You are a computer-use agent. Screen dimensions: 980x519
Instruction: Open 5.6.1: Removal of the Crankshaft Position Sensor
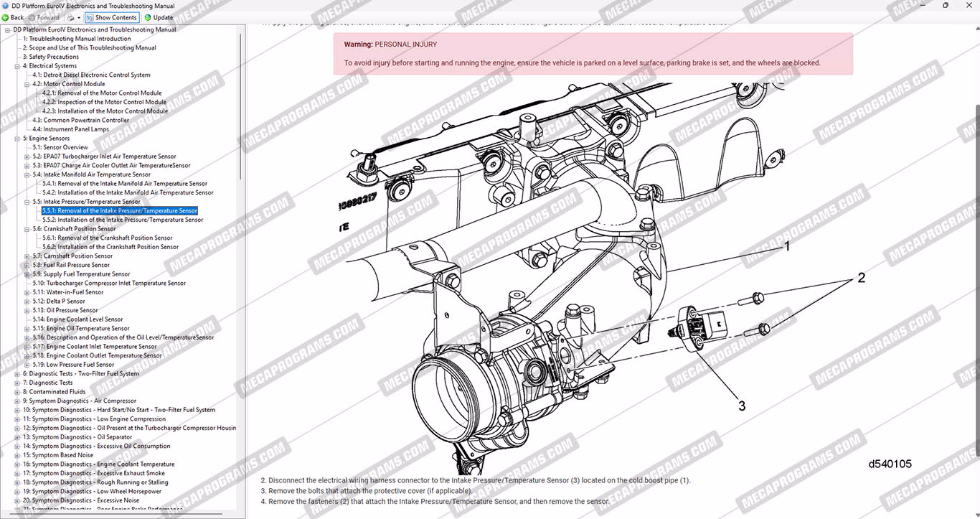[x=107, y=238]
